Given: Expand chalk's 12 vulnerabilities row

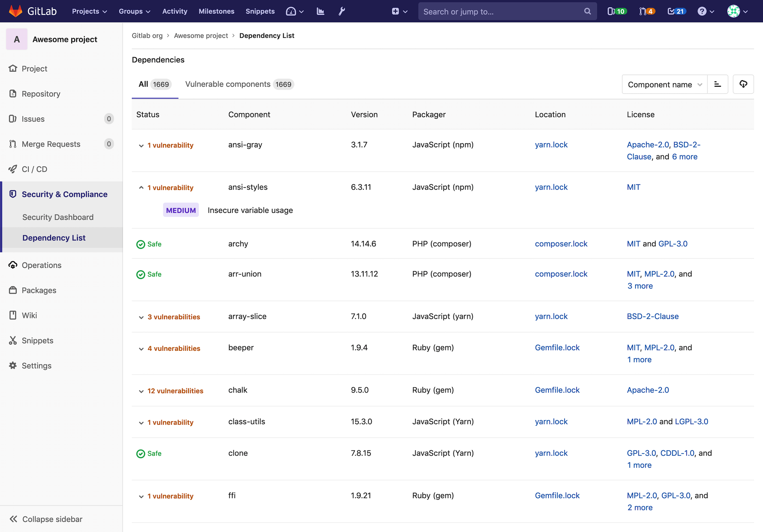Looking at the screenshot, I should tap(141, 391).
